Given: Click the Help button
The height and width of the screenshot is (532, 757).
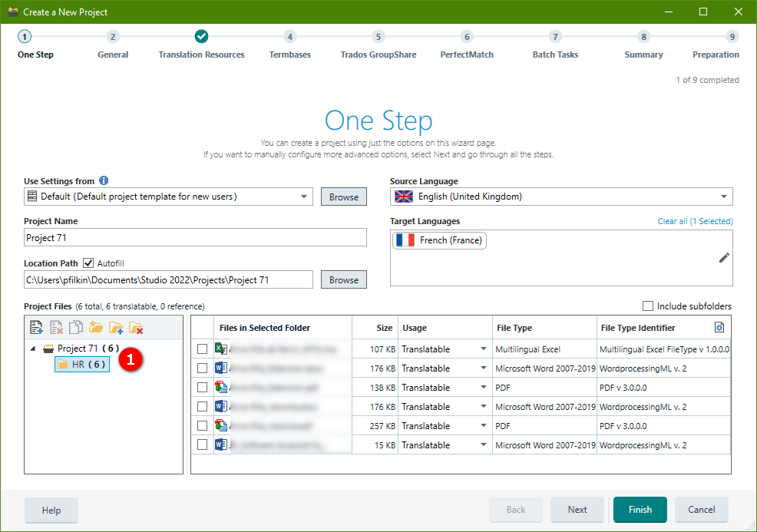Looking at the screenshot, I should coord(51,511).
